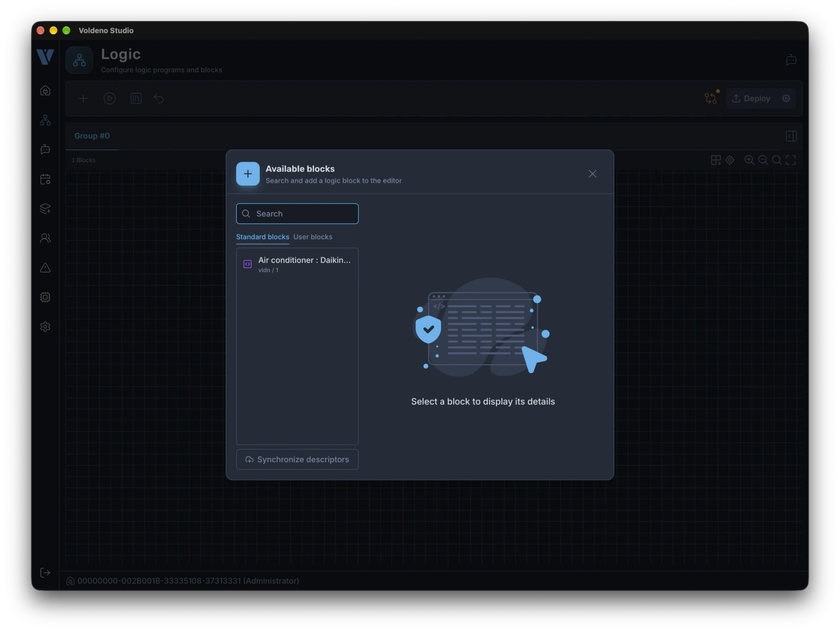Click the device ID text in status bar

click(x=188, y=581)
